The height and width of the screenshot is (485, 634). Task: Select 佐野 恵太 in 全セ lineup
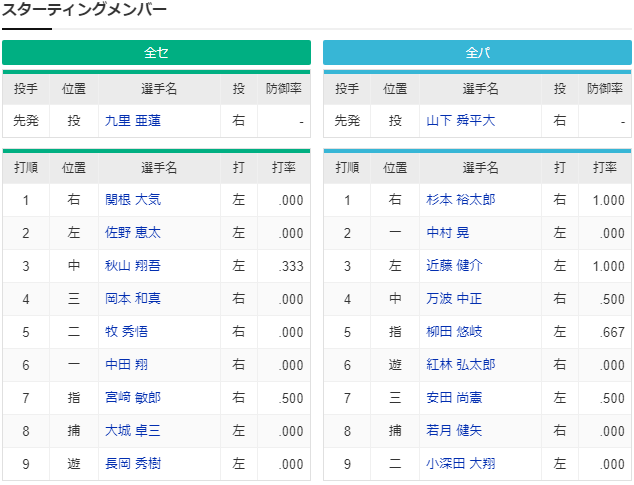pyautogui.click(x=133, y=233)
